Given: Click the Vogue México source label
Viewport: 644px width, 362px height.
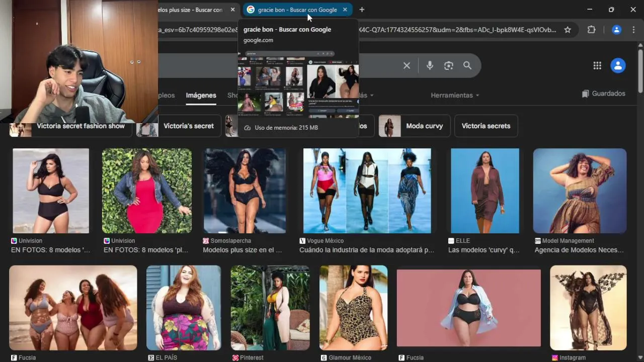Looking at the screenshot, I should [325, 241].
